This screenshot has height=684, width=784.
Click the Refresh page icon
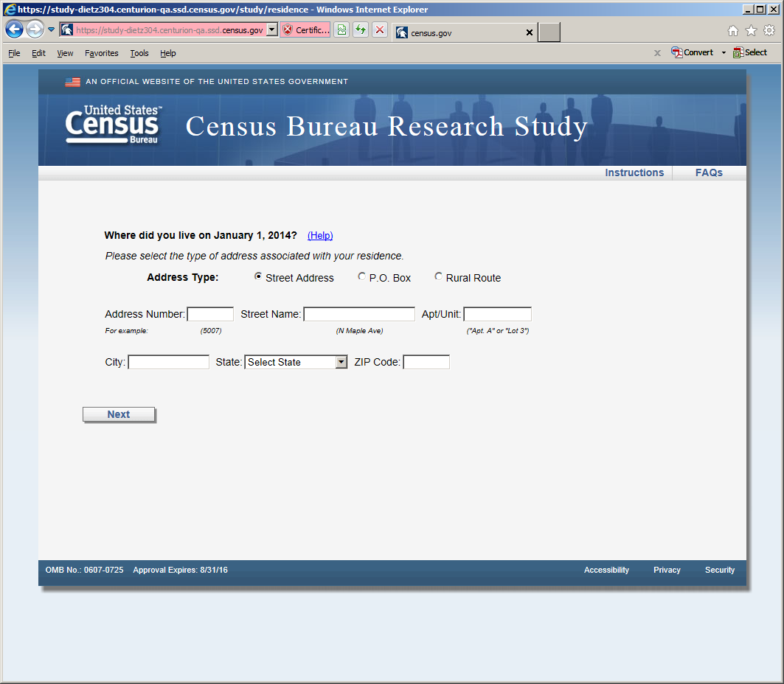360,30
